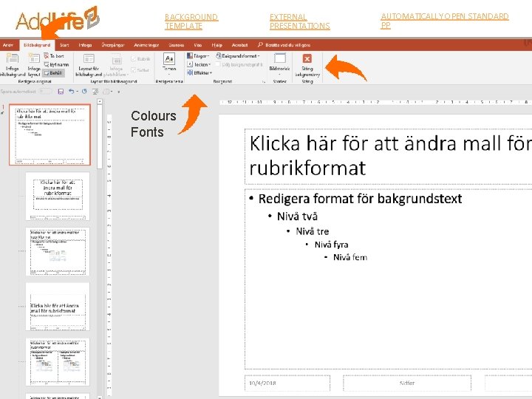Image resolution: width=532 pixels, height=399 pixels.
Task: Open the Arkiv file tab
Action: coord(8,45)
